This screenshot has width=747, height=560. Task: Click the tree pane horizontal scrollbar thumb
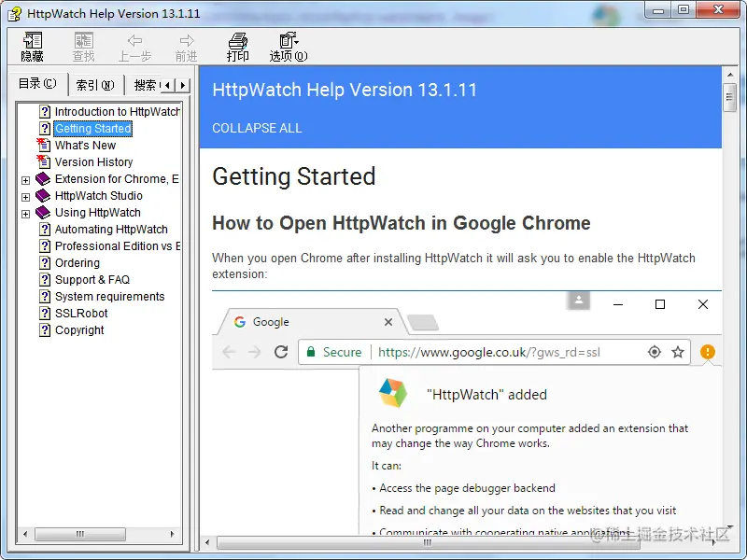click(x=80, y=534)
